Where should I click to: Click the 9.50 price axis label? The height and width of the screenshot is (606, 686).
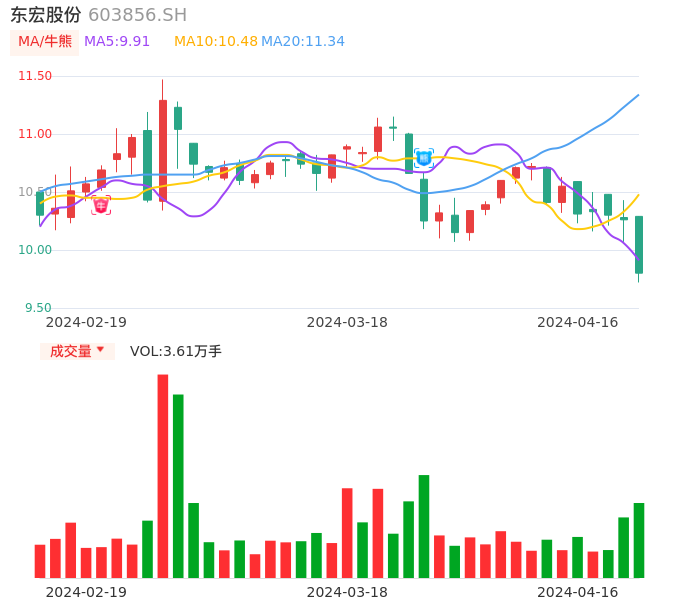38,308
